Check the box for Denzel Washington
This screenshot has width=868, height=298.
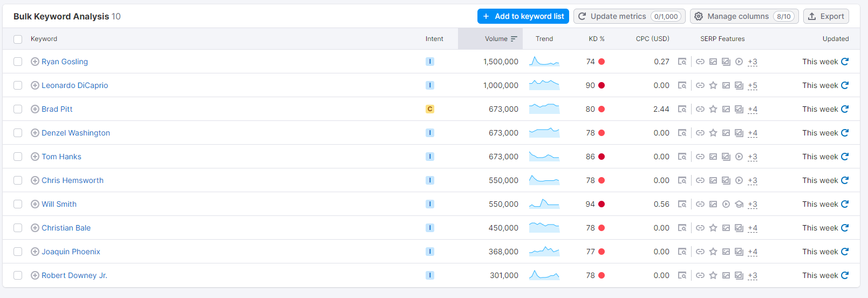(18, 133)
